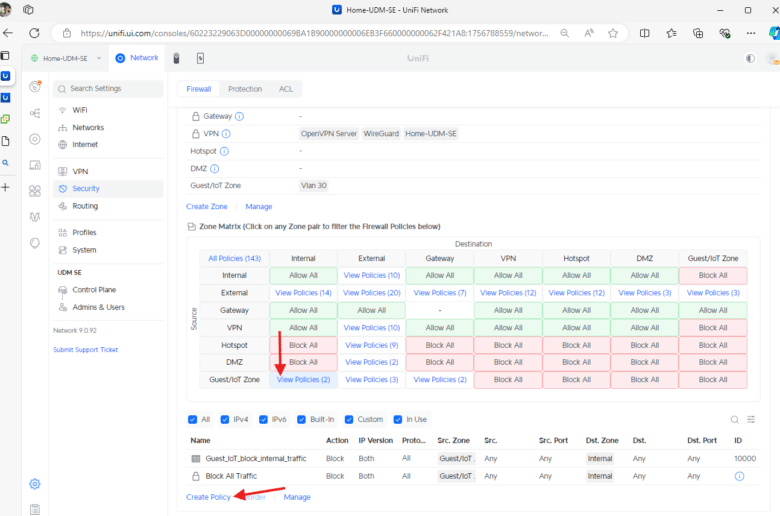Open the system log clipboard icon
Image resolution: width=780 pixels, height=516 pixels.
(x=35, y=509)
